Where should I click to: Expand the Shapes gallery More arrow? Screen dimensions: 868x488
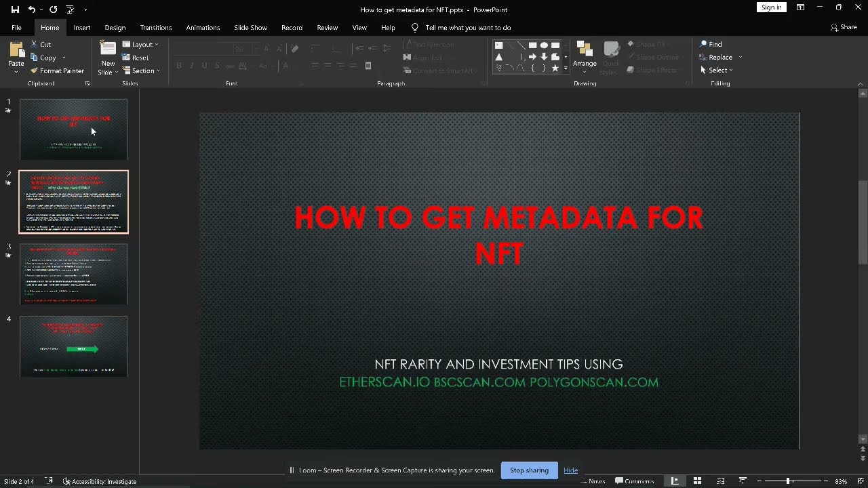(566, 68)
